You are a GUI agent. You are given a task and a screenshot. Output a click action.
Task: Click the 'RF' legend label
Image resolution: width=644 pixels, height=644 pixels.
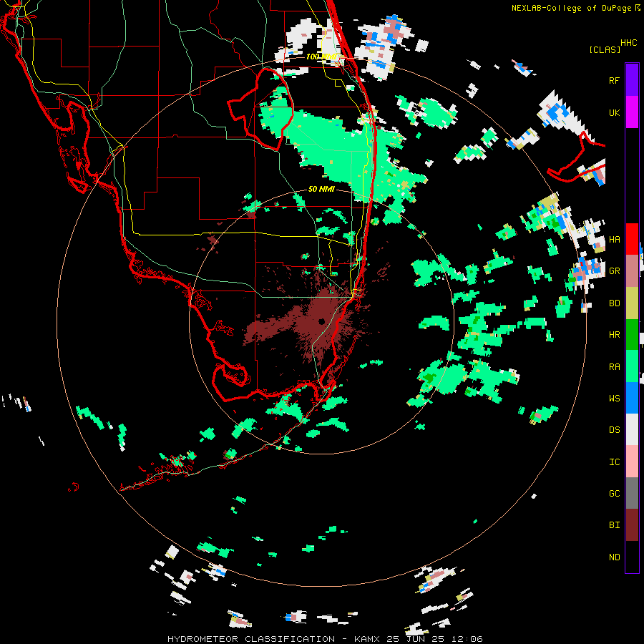[x=614, y=80]
